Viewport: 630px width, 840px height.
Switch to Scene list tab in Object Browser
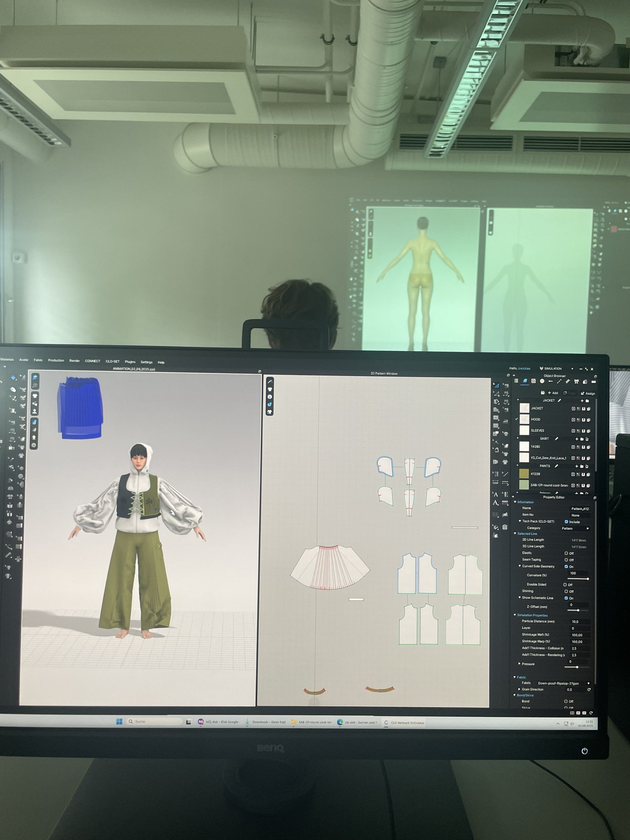pyautogui.click(x=516, y=381)
